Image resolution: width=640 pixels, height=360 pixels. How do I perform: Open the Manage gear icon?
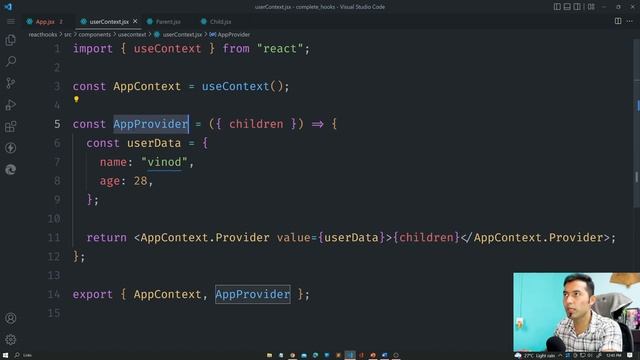click(x=11, y=339)
